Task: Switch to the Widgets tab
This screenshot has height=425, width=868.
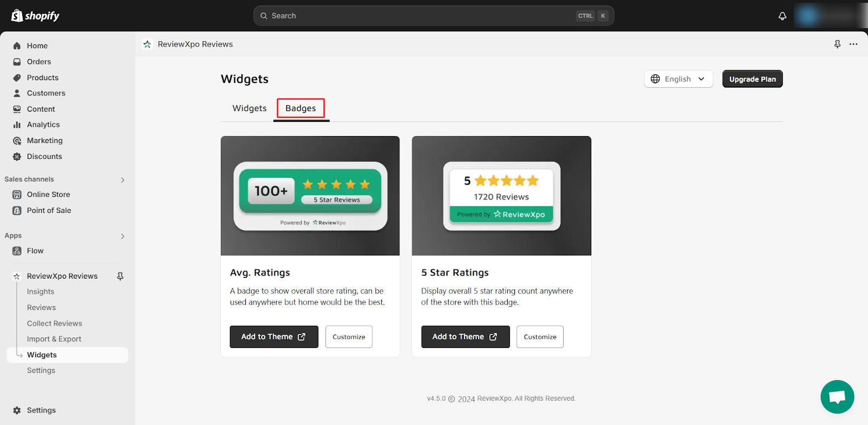Action: [x=250, y=108]
